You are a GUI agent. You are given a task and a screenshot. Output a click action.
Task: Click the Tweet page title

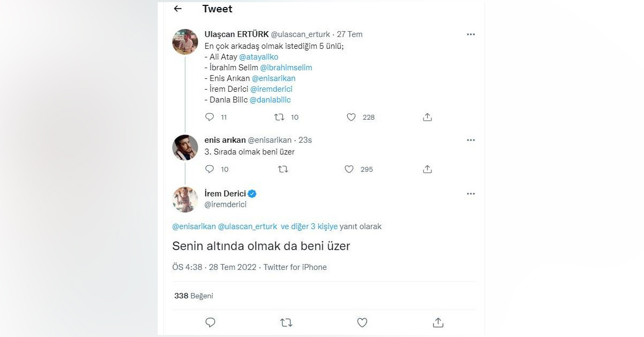[217, 9]
